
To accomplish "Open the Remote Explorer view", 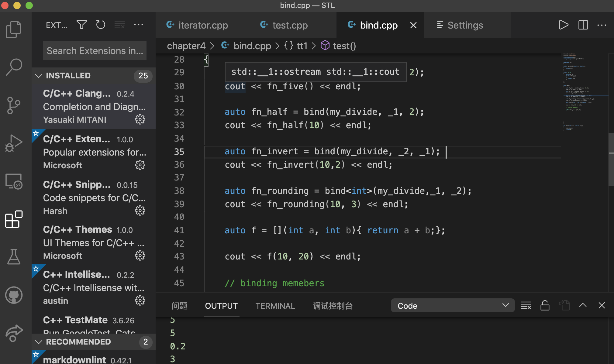I will pos(14,181).
